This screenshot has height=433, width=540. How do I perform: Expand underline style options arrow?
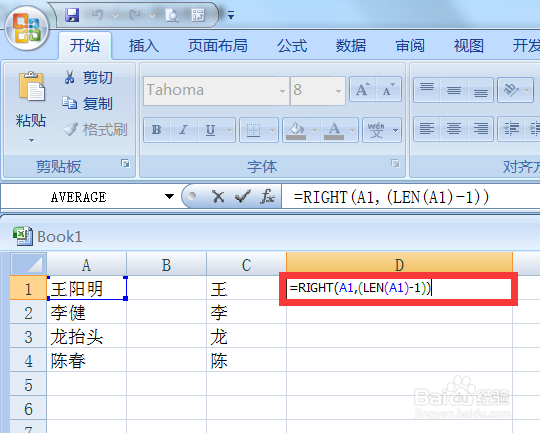click(x=229, y=130)
